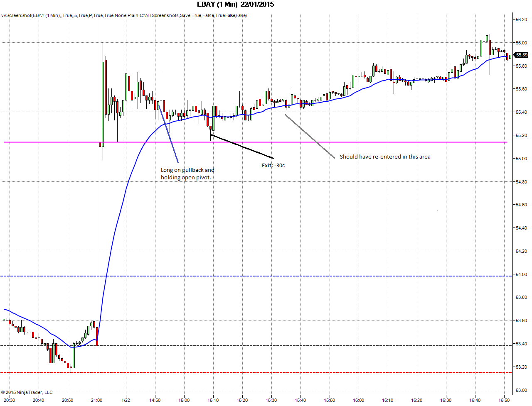The height and width of the screenshot is (406, 532).
Task: Select the magenta horizontal line near 55.14
Action: click(x=256, y=142)
